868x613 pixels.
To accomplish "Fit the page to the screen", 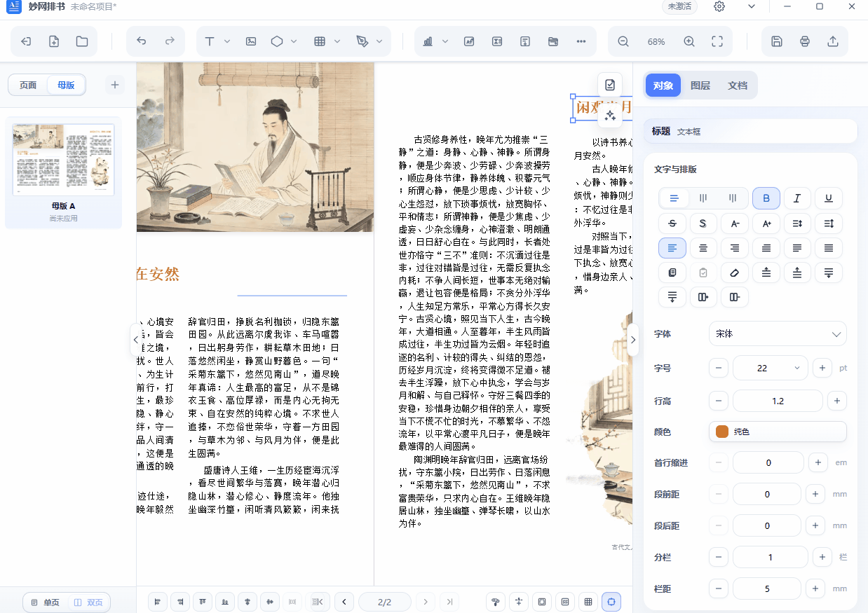I will (717, 41).
